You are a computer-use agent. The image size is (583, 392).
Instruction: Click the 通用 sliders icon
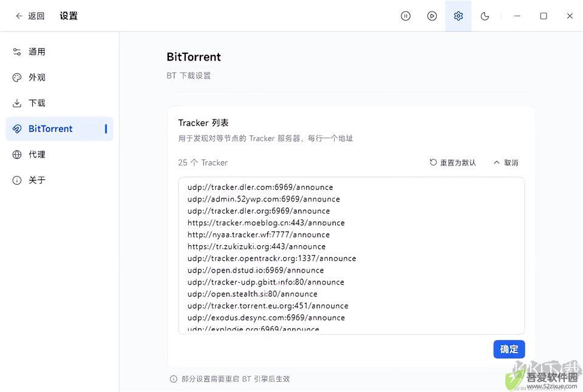click(x=17, y=52)
